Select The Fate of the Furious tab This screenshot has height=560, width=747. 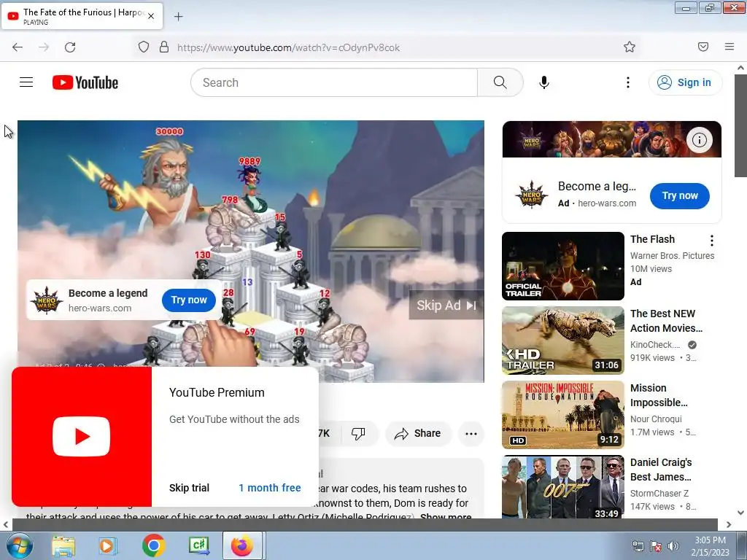coord(82,16)
